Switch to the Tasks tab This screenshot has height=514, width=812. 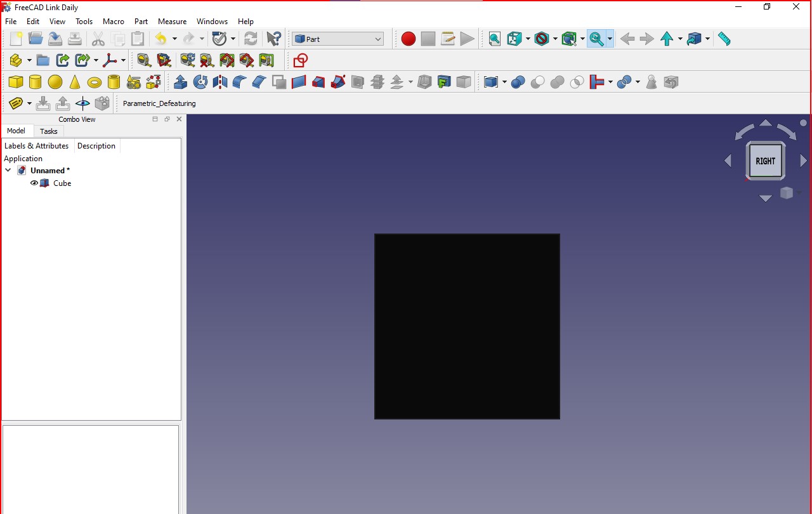[49, 131]
